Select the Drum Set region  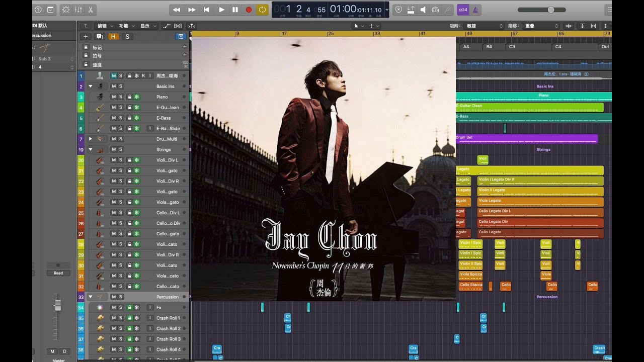527,139
